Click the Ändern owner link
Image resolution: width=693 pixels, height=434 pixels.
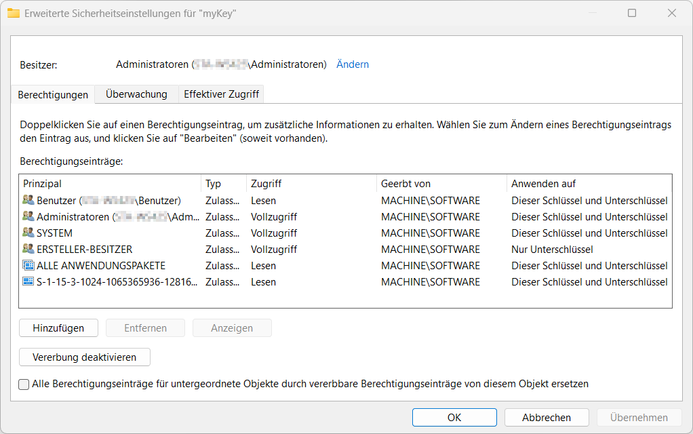coord(352,64)
